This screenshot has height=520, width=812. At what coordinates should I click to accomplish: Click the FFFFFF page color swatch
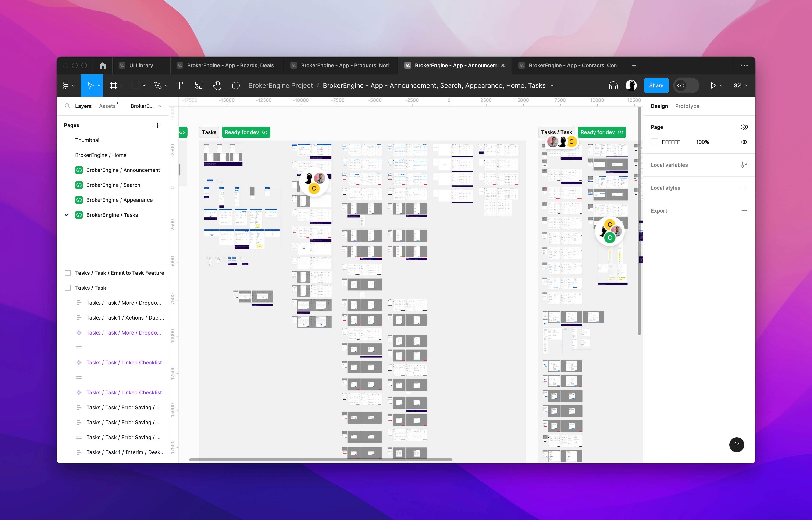[654, 142]
